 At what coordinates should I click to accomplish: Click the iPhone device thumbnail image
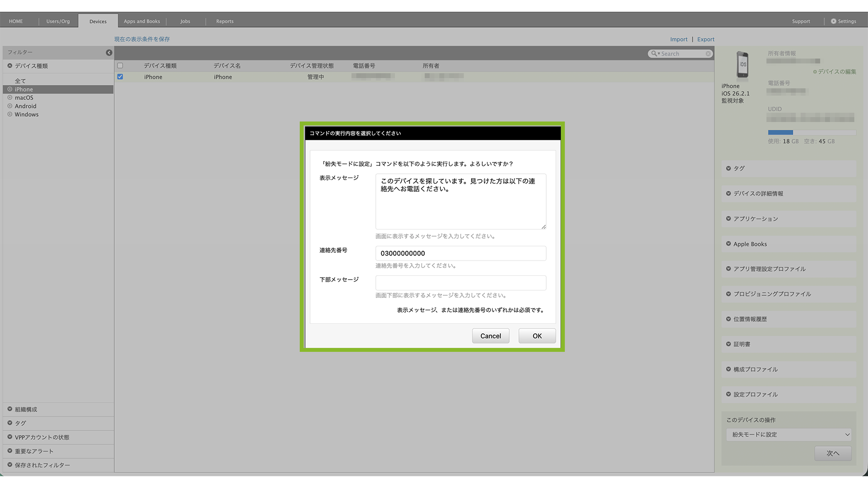(x=742, y=65)
